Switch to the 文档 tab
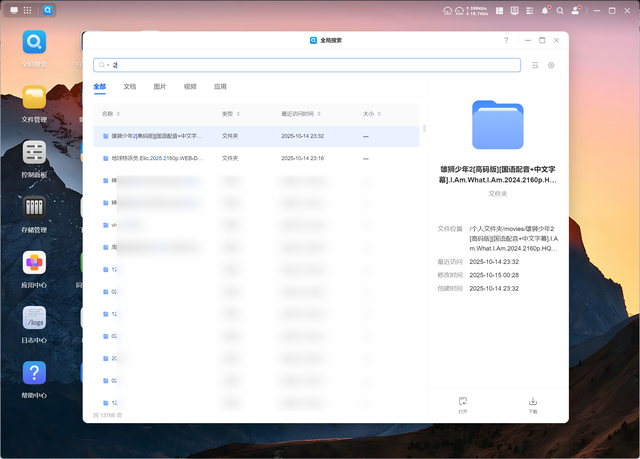 (x=130, y=86)
